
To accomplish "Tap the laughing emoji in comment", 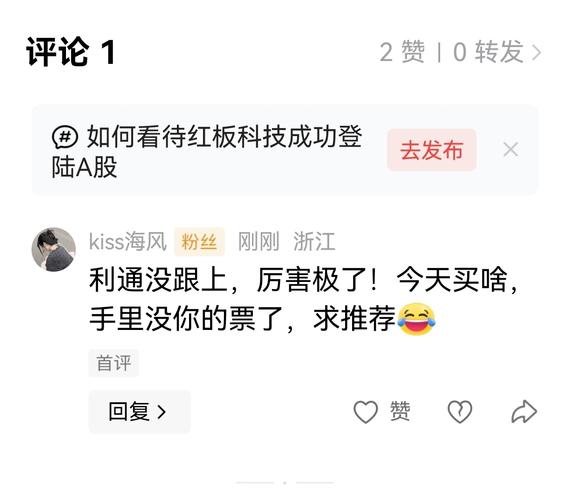I will (417, 319).
